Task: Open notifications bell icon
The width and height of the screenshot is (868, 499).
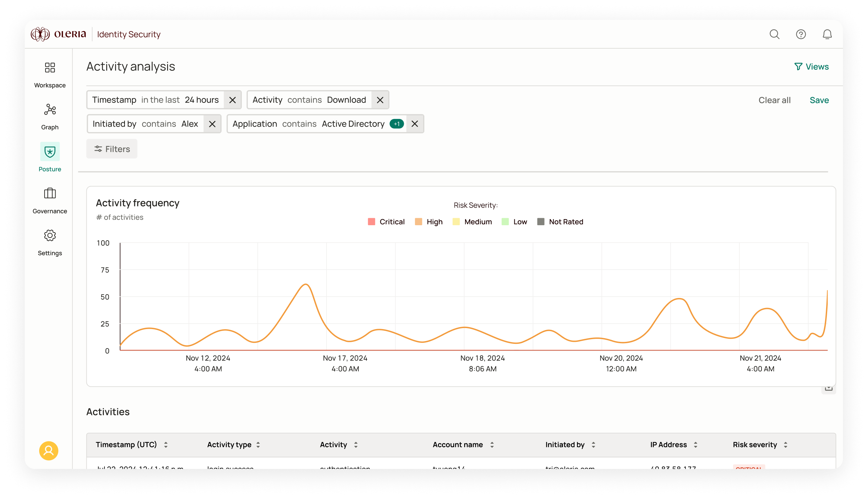Action: (827, 34)
